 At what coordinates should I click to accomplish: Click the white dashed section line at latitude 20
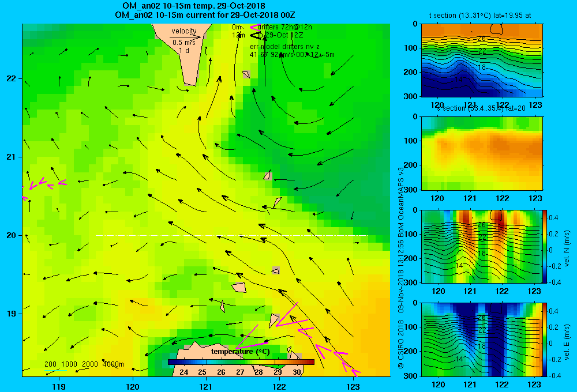coord(231,235)
